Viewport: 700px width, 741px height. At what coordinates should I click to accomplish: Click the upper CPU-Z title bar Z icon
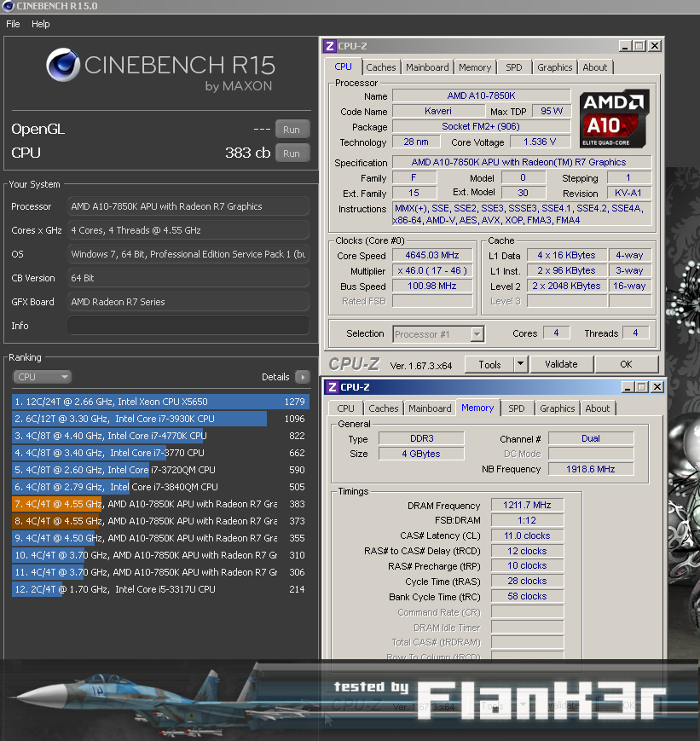click(330, 46)
